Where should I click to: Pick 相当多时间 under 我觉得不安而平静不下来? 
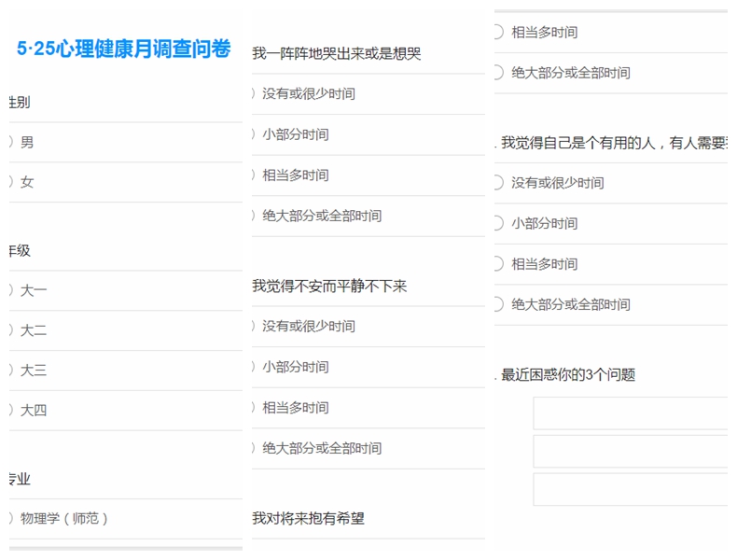295,408
